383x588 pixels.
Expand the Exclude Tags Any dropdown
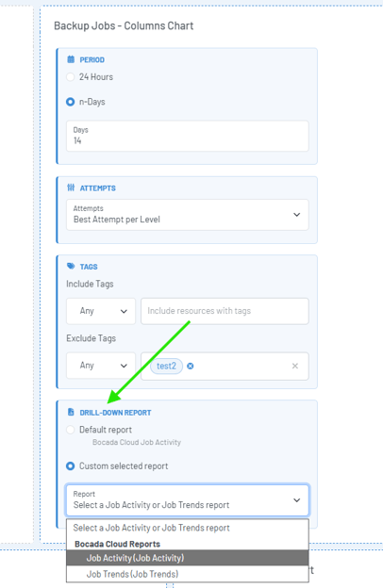pyautogui.click(x=101, y=366)
